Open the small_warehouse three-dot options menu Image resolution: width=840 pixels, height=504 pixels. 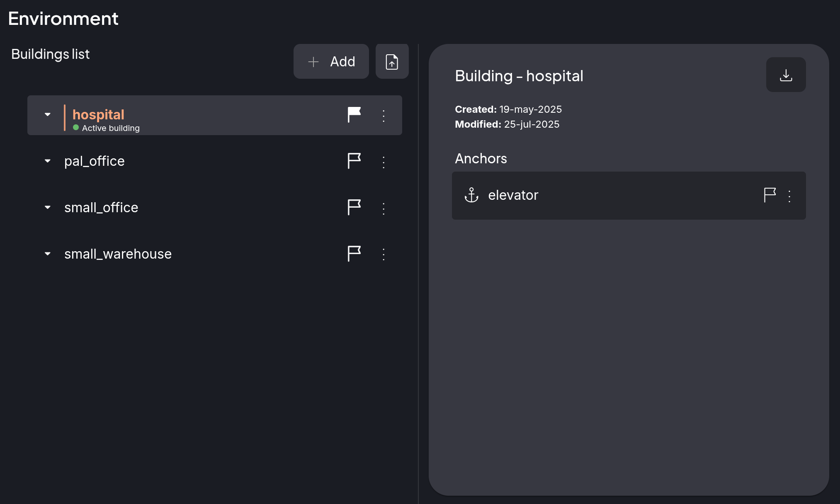pyautogui.click(x=384, y=254)
